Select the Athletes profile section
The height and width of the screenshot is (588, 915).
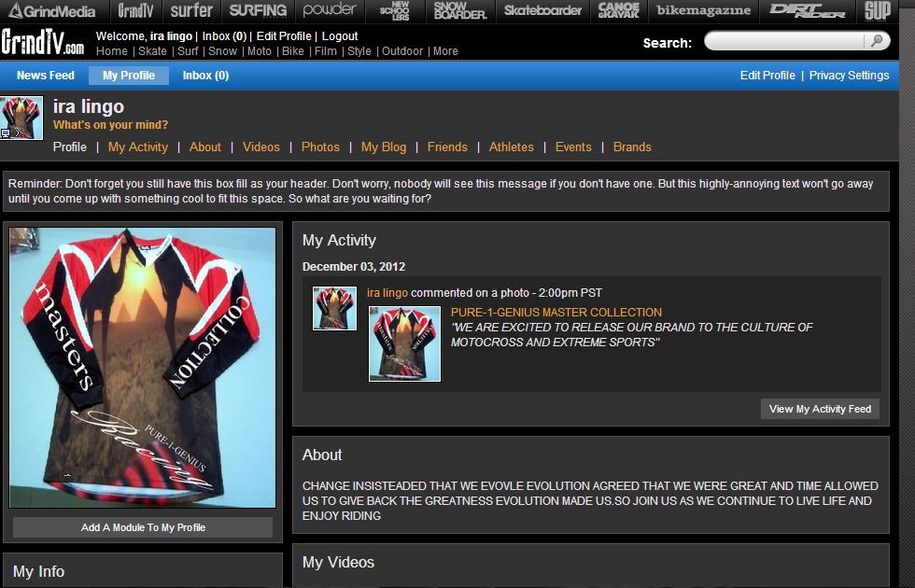point(512,147)
